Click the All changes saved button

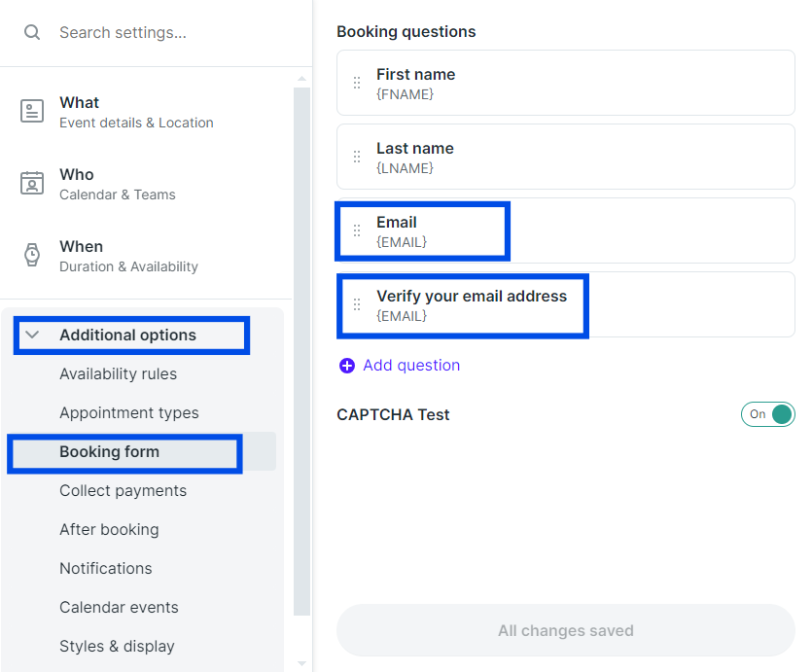[x=566, y=630]
